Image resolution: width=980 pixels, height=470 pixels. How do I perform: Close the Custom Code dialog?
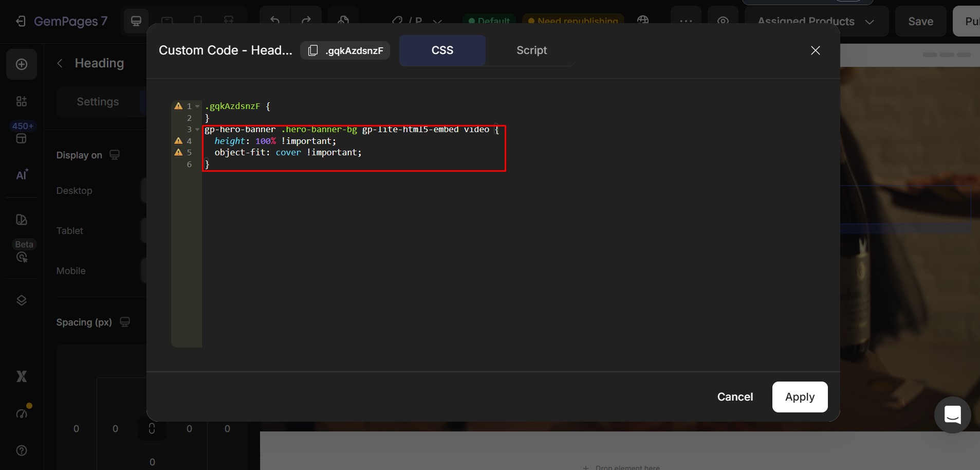point(816,50)
